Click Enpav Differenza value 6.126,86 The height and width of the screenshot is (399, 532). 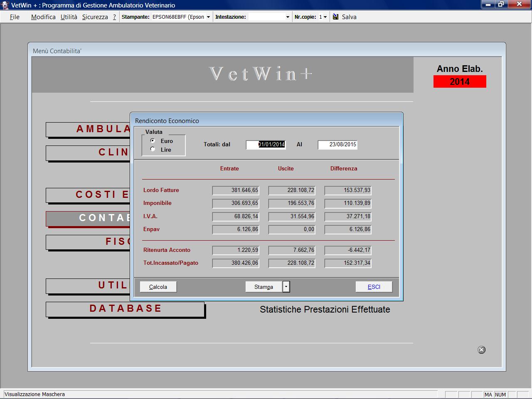[x=348, y=229]
